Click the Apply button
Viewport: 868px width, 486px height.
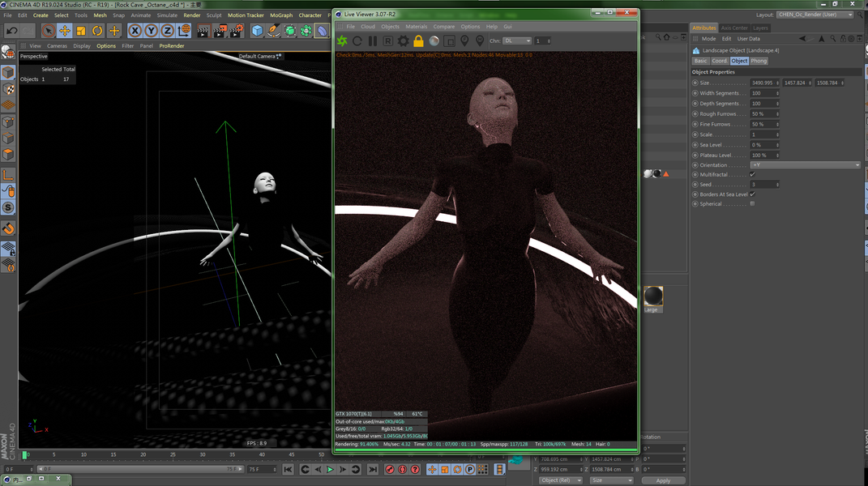tap(663, 480)
